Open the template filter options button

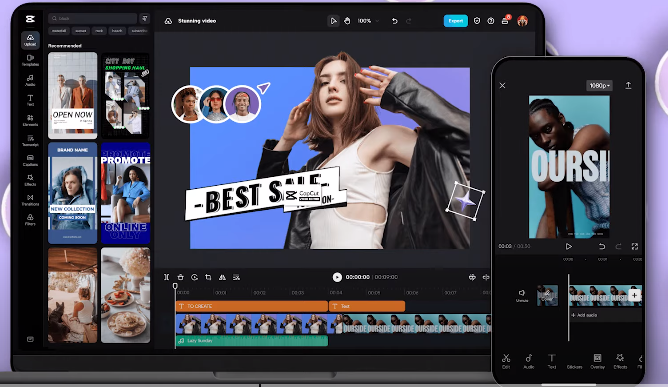point(145,18)
